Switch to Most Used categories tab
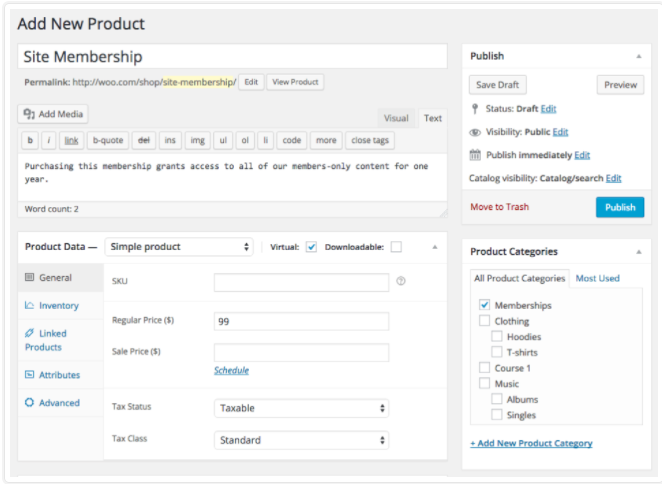 coord(597,278)
